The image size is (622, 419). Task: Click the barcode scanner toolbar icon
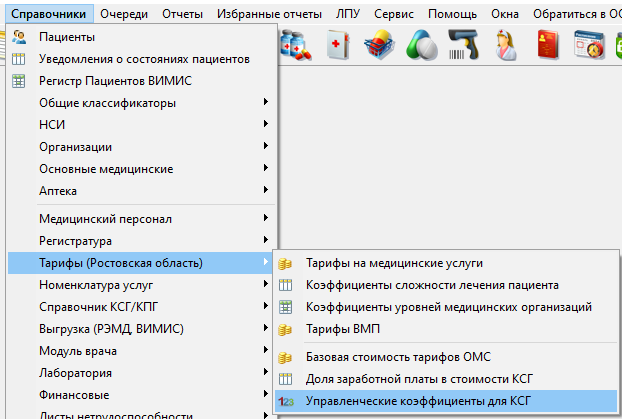pyautogui.click(x=463, y=45)
